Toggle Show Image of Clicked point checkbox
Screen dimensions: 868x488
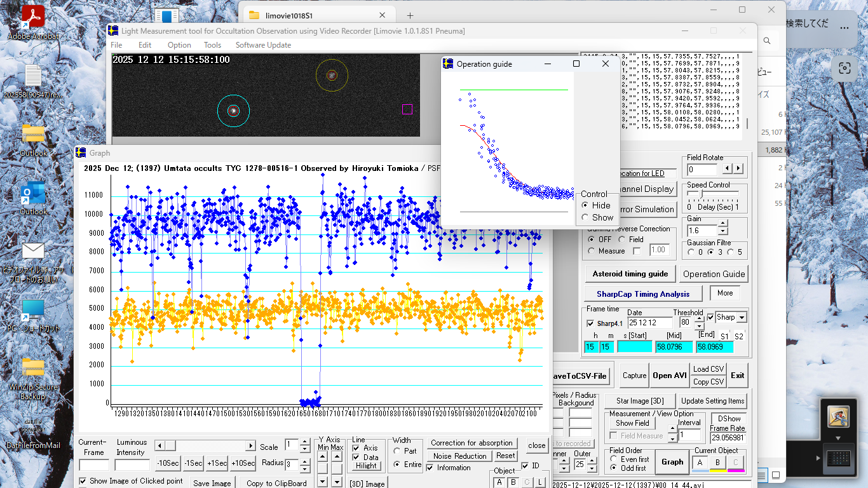(x=83, y=481)
